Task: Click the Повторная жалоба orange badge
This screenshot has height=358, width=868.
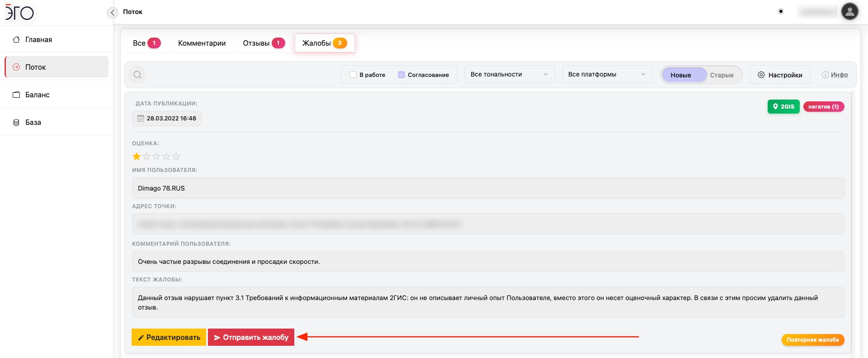Action: point(812,340)
